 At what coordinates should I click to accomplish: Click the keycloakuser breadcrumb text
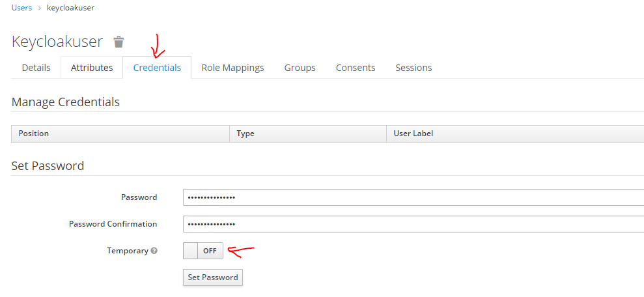pos(70,8)
